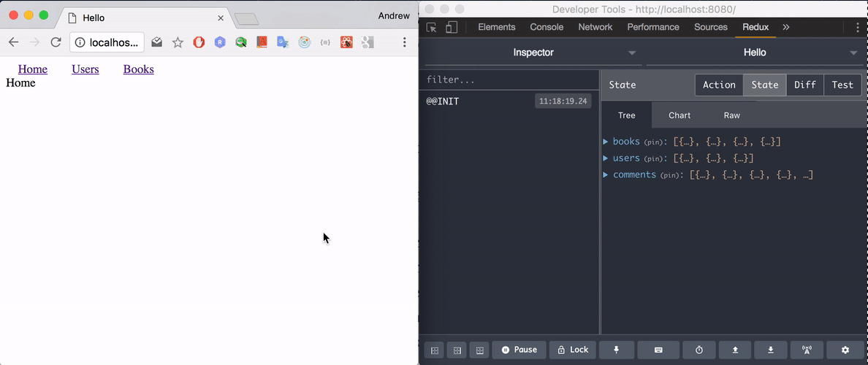Open the grey Google g extension icon

368,42
